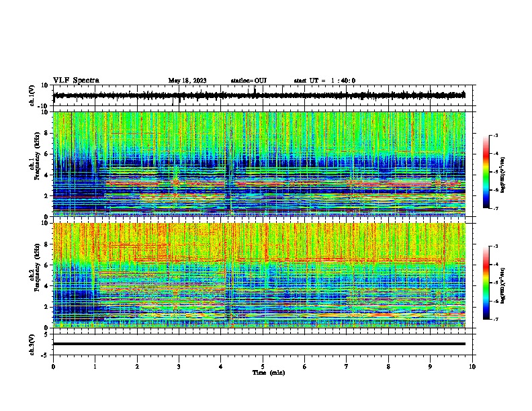This screenshot has height=411, width=532.
Task: Click the ch.1 voltage waveform trace
Action: [259, 95]
